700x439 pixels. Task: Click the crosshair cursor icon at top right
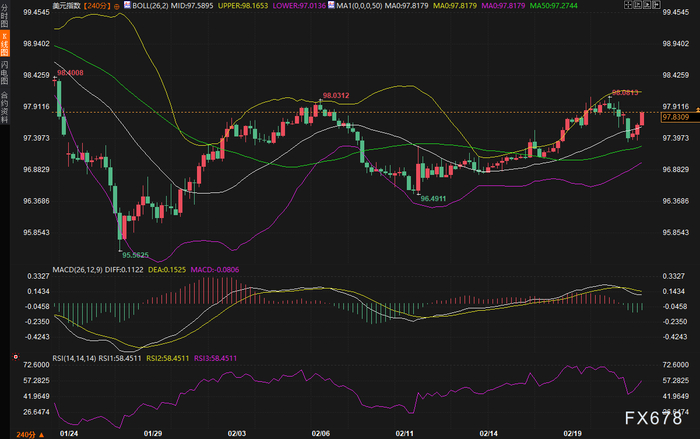coord(628,5)
